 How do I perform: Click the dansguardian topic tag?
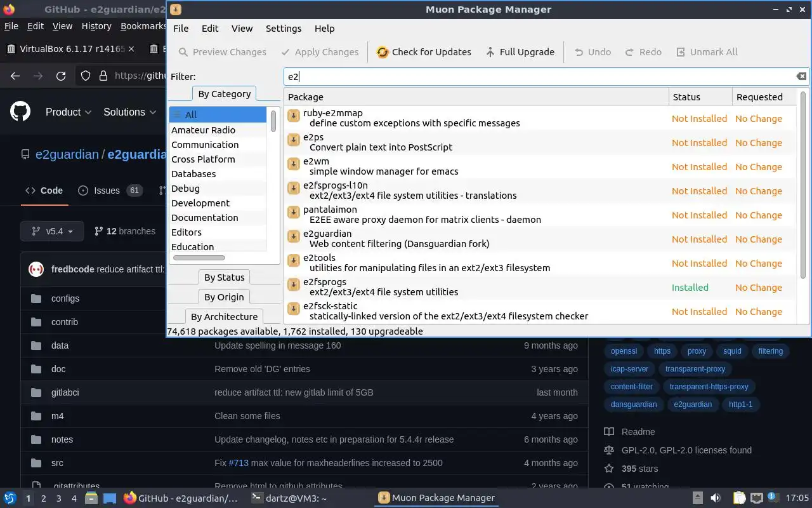[x=634, y=404]
